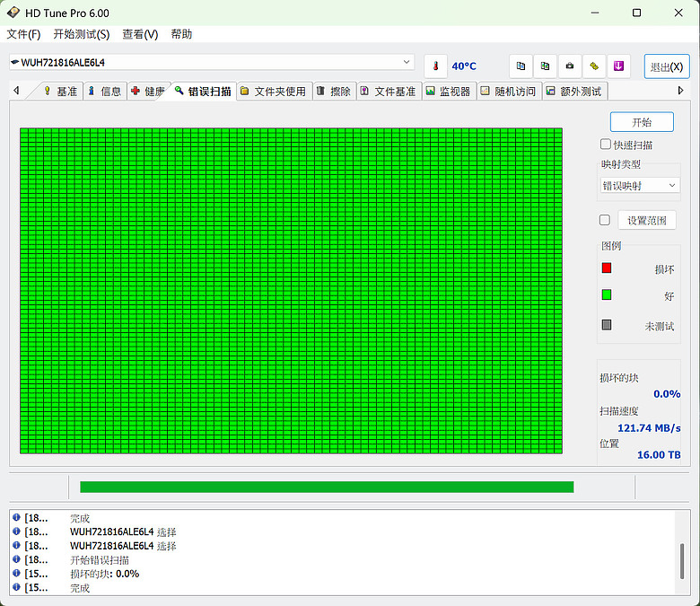Click the 40°C temperature reading
Viewport: 700px width, 606px height.
click(x=464, y=66)
